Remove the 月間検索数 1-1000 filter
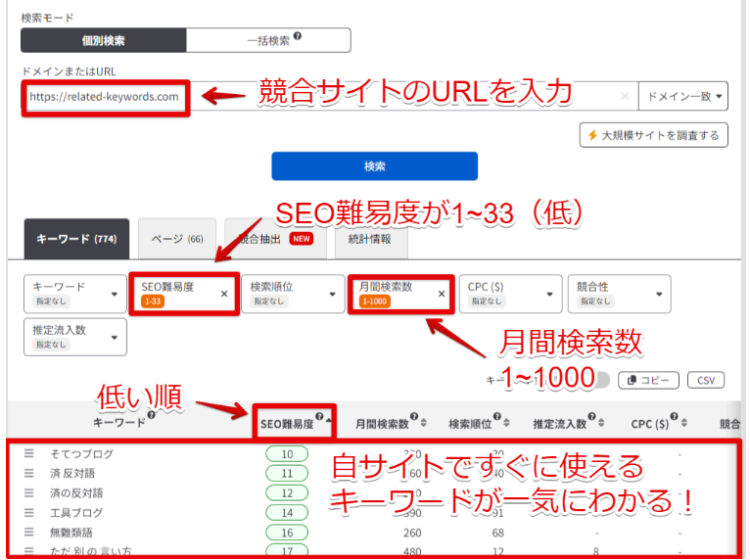Viewport: 750px width, 560px height. click(x=442, y=293)
